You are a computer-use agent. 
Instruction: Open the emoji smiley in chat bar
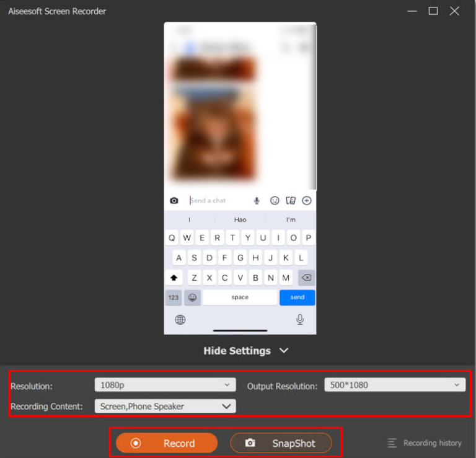click(275, 201)
